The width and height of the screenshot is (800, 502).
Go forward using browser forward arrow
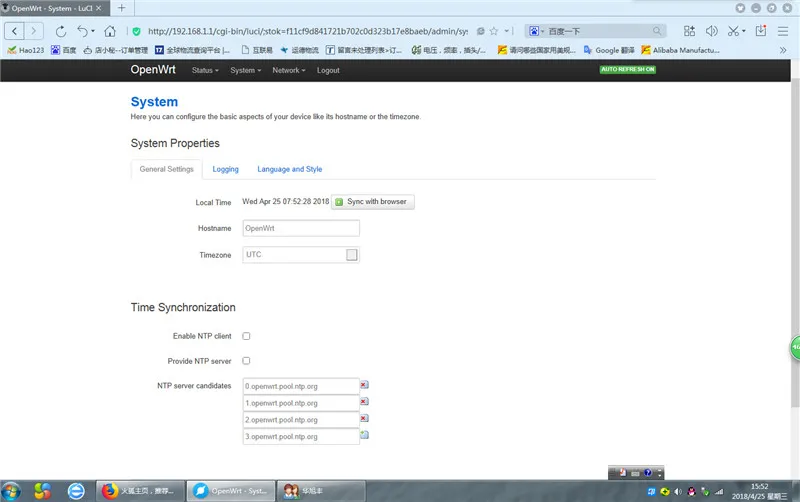tap(34, 31)
